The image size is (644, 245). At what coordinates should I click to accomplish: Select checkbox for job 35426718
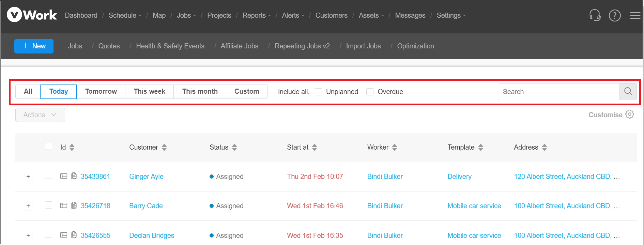click(x=49, y=205)
